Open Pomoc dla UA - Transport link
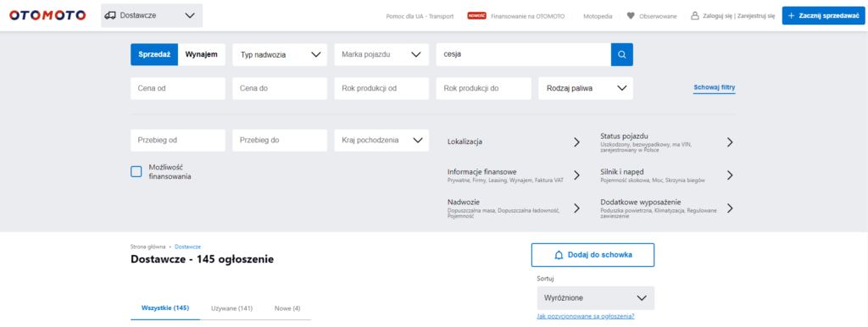The image size is (868, 327). click(x=420, y=17)
